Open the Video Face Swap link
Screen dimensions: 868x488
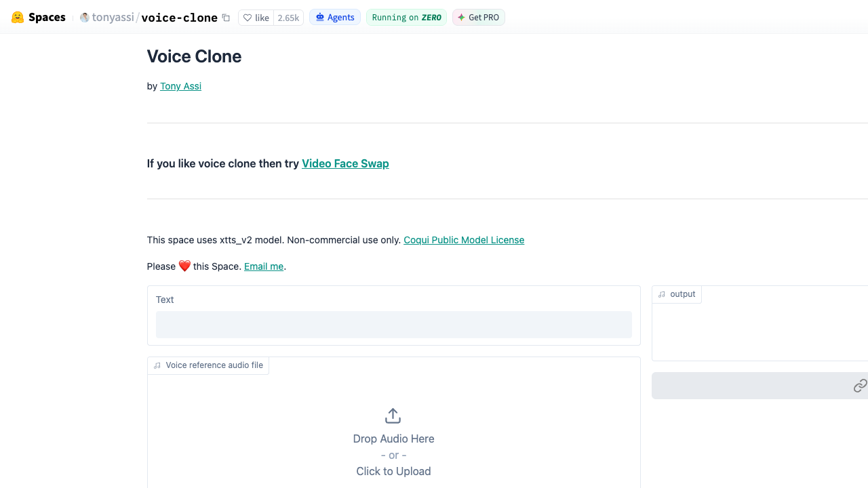pos(345,163)
